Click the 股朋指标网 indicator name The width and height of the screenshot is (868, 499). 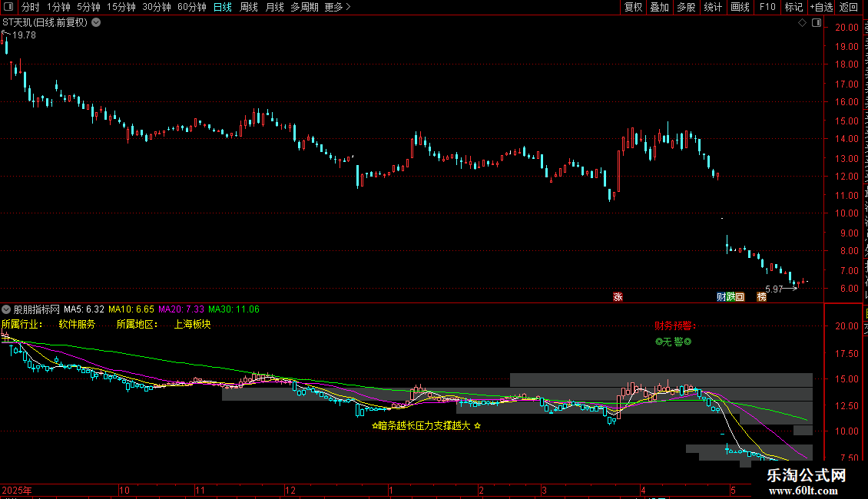pos(37,309)
